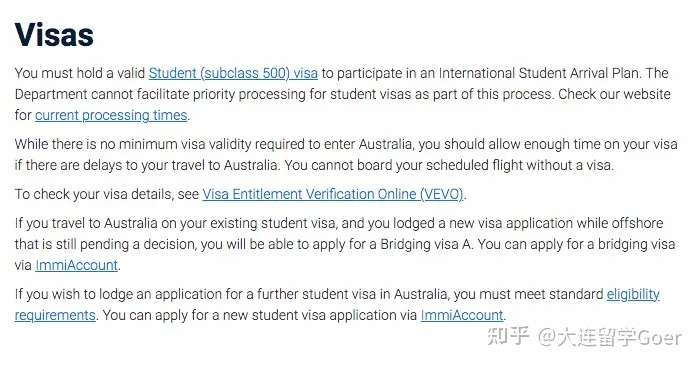Screen dimensions: 699x365
Task: Click the 'Check our website' text
Action: [x=614, y=94]
